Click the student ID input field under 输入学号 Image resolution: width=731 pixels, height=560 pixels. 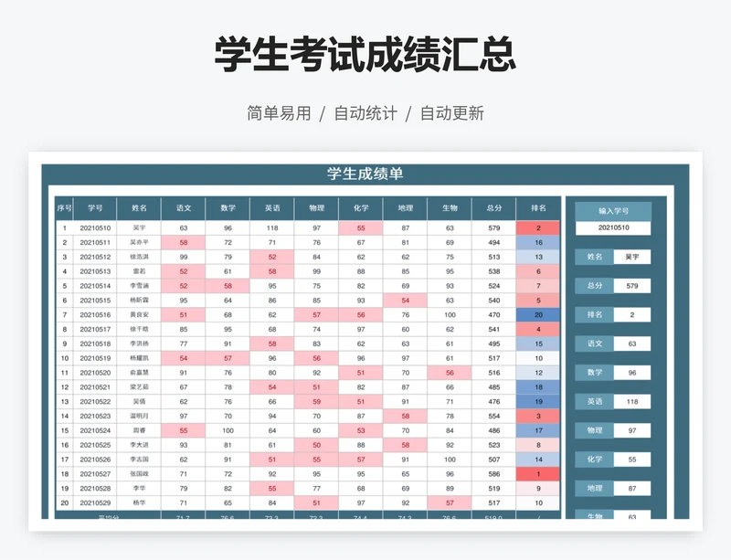coord(613,227)
